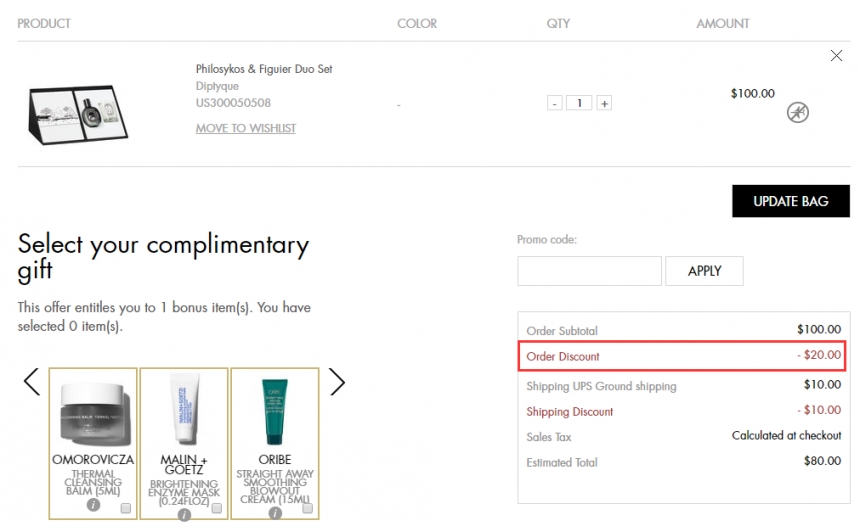Image resolution: width=860 pixels, height=526 pixels.
Task: Select the Omorovicza gift checkbox
Action: pyautogui.click(x=125, y=509)
